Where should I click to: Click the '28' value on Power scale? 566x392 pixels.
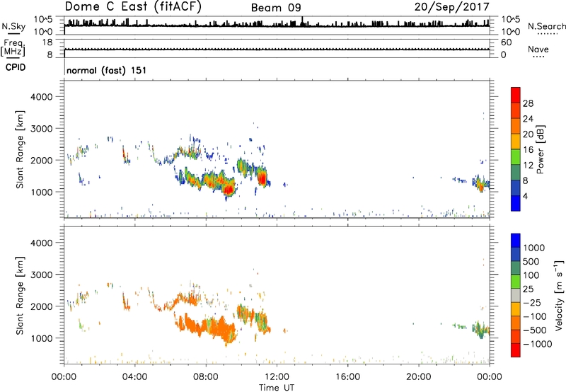point(528,103)
